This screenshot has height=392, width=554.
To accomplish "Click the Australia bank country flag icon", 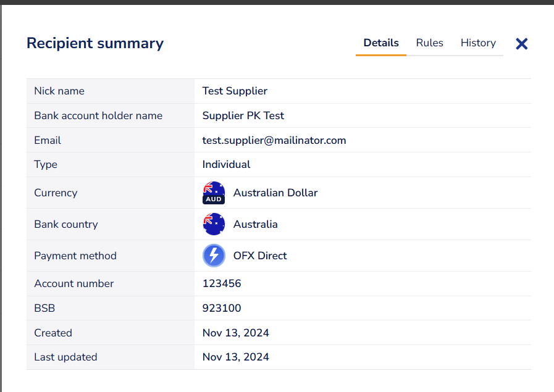I will click(214, 224).
